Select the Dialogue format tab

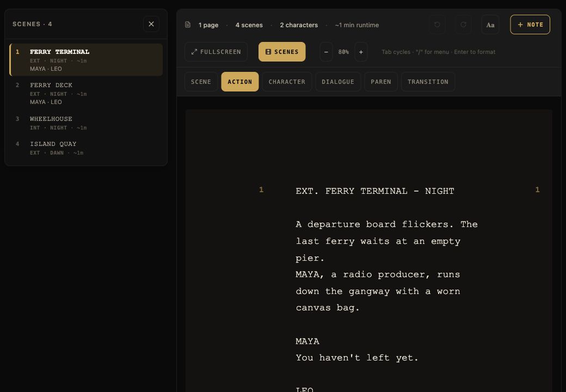coord(338,82)
